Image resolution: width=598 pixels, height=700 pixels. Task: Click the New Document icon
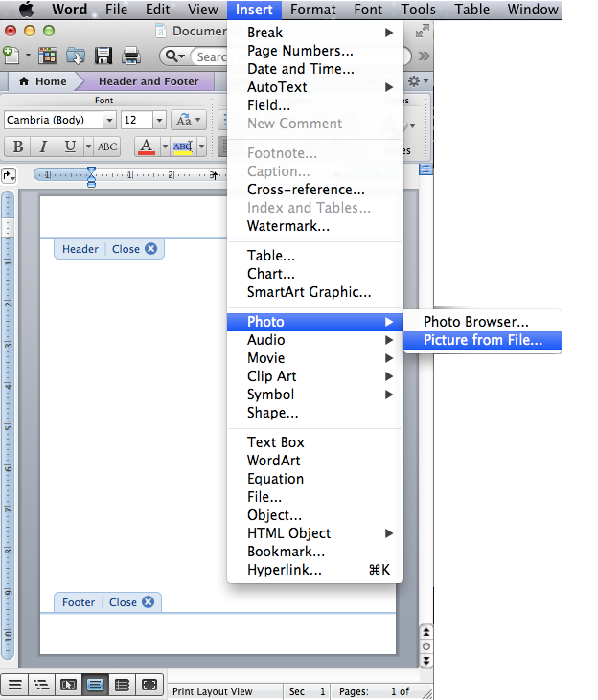point(10,56)
